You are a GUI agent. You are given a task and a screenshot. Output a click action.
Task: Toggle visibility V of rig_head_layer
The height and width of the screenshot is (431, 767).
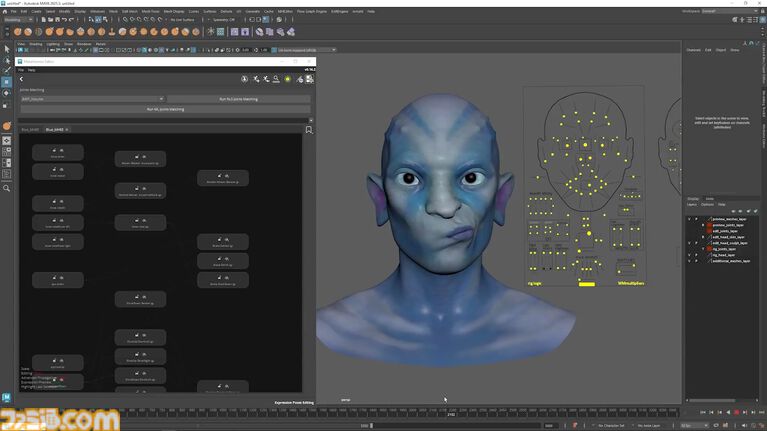point(690,255)
